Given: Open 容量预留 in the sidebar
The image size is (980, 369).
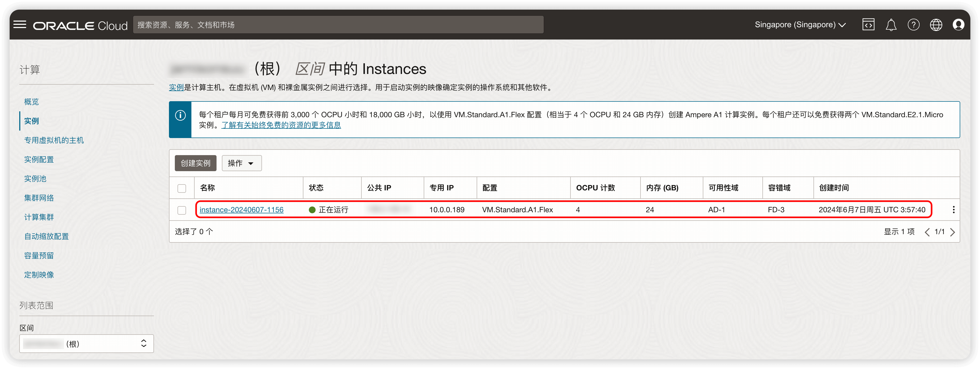Looking at the screenshot, I should click(39, 256).
